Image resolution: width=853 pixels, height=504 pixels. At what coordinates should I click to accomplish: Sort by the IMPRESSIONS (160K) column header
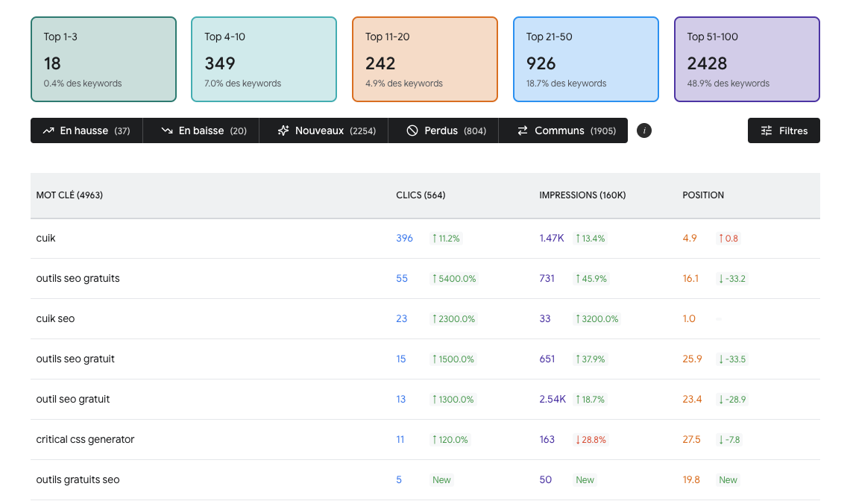(582, 195)
